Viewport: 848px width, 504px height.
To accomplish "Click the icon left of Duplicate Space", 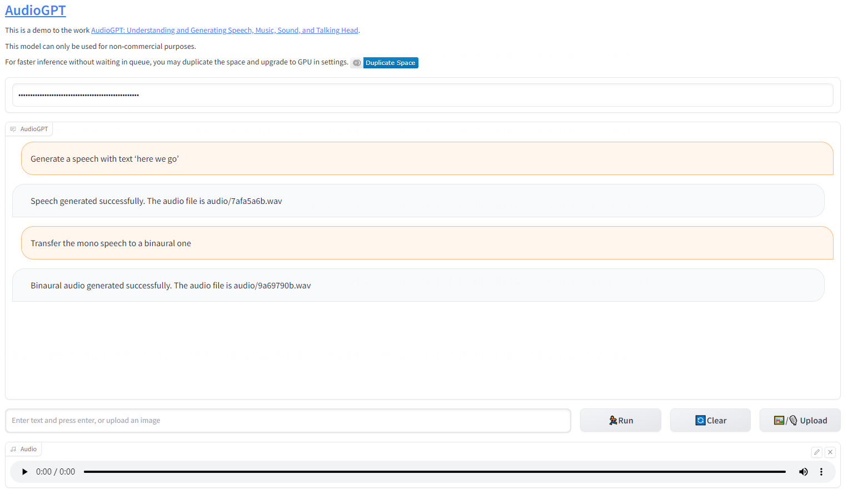I will click(x=357, y=63).
